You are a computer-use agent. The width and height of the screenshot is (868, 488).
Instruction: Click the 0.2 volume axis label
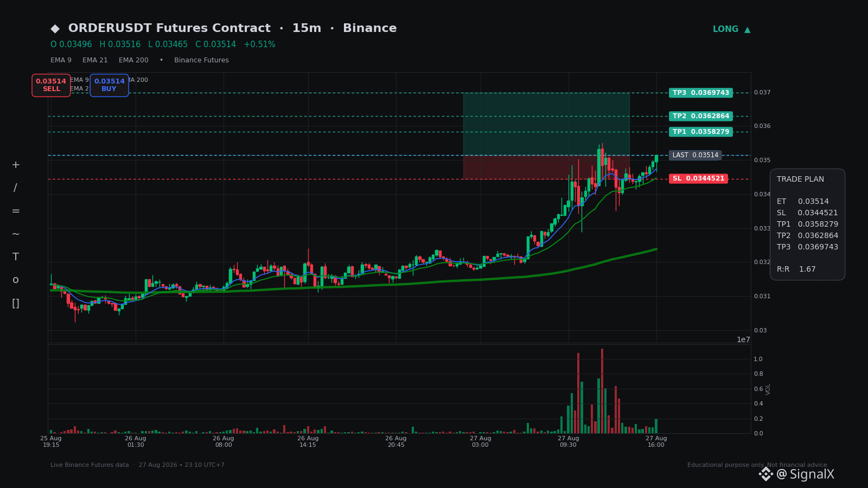(x=758, y=419)
